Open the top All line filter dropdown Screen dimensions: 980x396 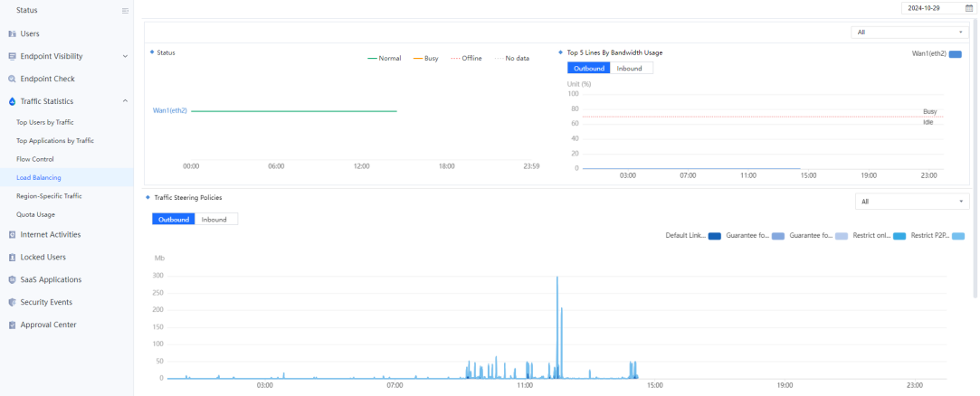(909, 33)
